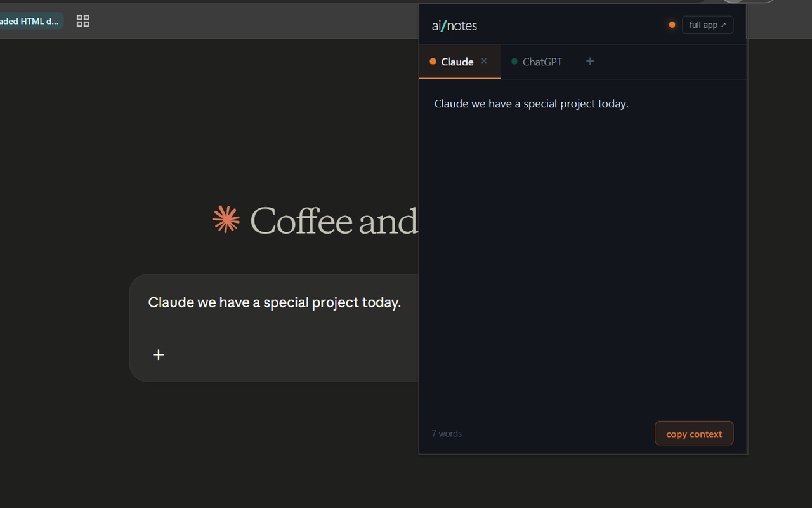
Task: Add a new notes tab with plus
Action: click(x=590, y=61)
